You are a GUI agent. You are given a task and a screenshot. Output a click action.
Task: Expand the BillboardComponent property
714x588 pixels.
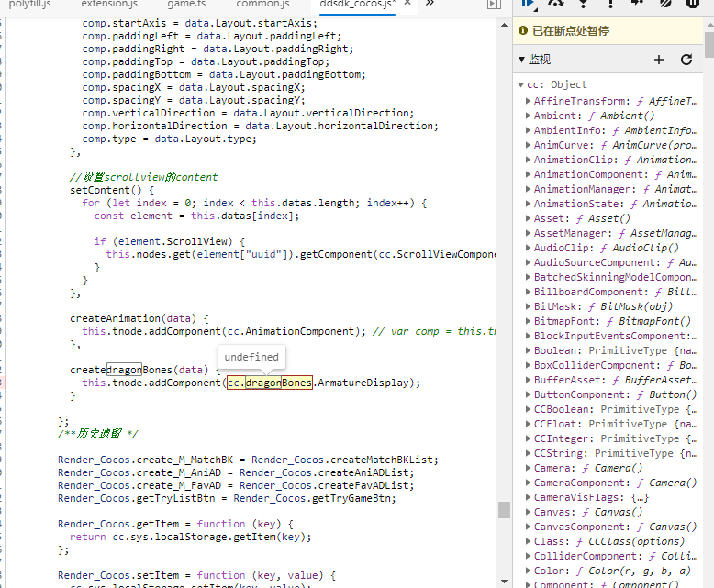(x=528, y=292)
